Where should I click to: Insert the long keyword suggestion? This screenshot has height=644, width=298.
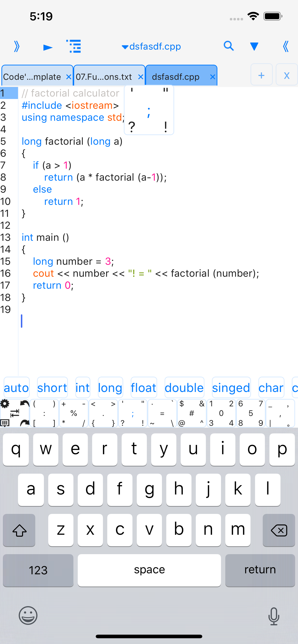pos(110,387)
